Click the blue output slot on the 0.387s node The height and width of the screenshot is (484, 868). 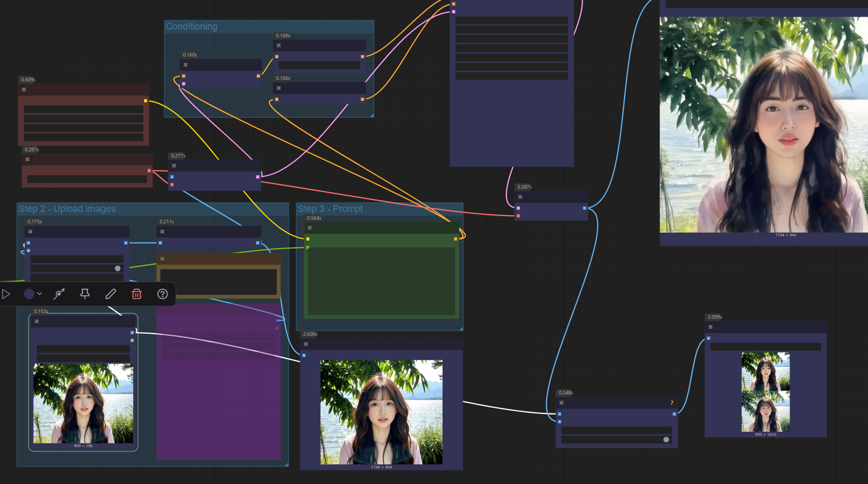pos(585,208)
